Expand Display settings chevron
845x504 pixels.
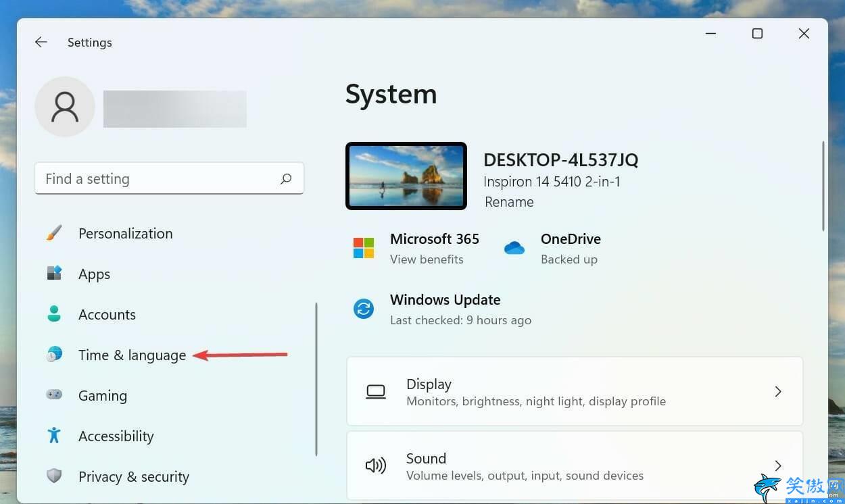click(778, 391)
